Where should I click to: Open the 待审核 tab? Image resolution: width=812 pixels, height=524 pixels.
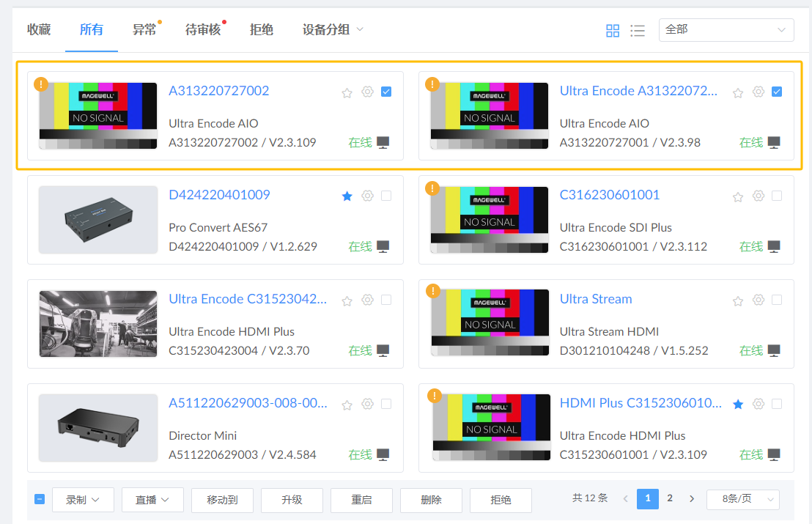pyautogui.click(x=203, y=30)
